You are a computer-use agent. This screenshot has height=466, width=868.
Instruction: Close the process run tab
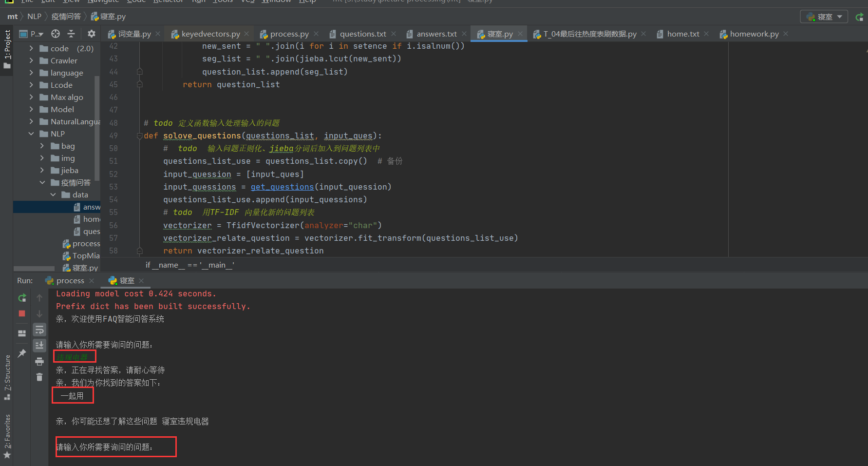point(92,281)
